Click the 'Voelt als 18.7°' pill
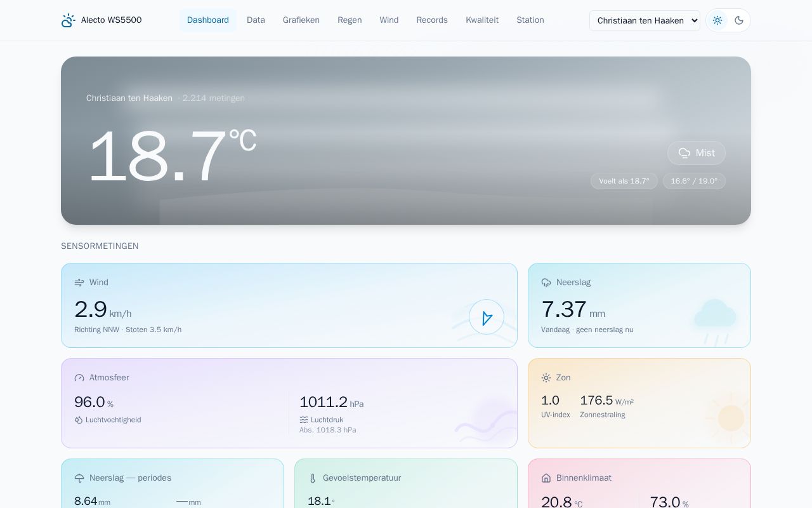 tap(624, 181)
